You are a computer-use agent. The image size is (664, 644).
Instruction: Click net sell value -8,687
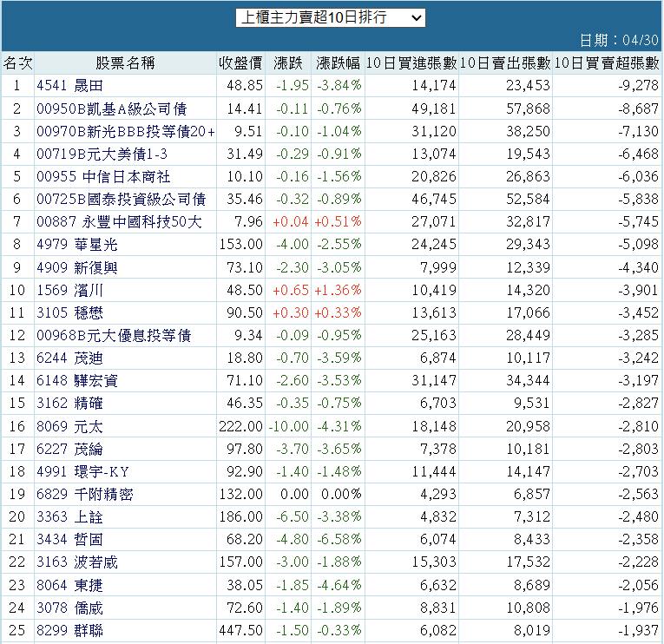pos(639,108)
